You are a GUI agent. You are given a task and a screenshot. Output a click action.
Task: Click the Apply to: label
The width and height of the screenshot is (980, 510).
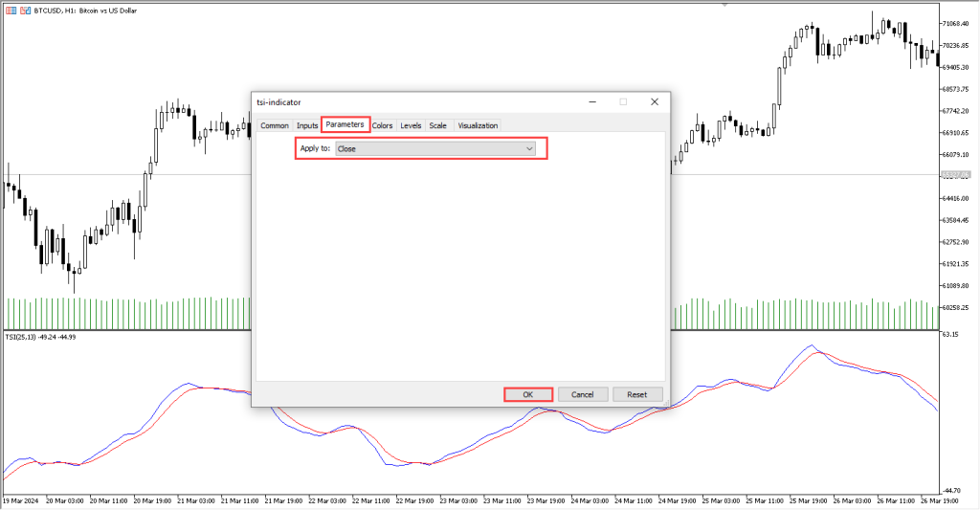pos(315,148)
